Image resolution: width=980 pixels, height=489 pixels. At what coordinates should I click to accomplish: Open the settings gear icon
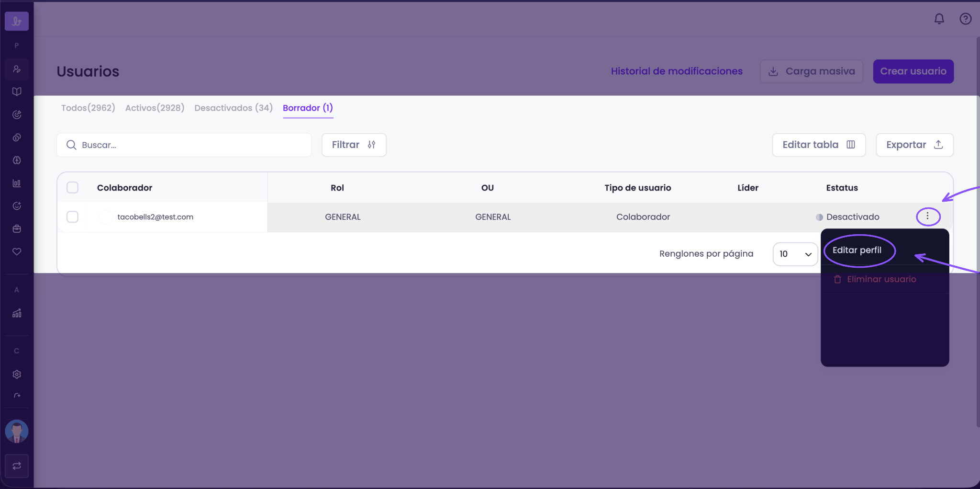[17, 374]
